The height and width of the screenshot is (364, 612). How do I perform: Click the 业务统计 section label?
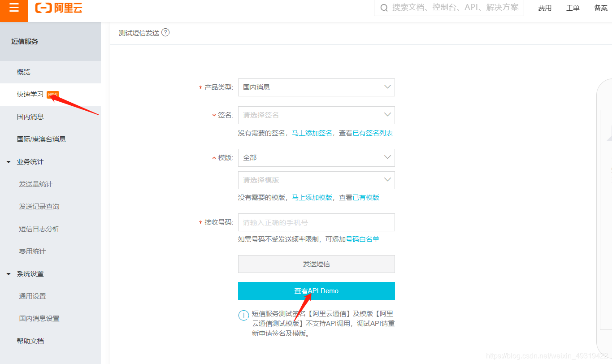pos(30,162)
